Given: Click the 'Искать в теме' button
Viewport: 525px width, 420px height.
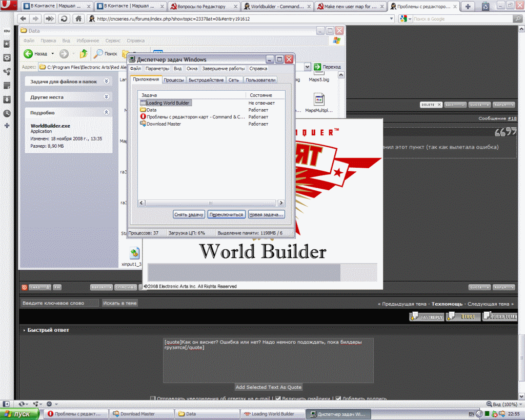Looking at the screenshot, I should pyautogui.click(x=120, y=303).
